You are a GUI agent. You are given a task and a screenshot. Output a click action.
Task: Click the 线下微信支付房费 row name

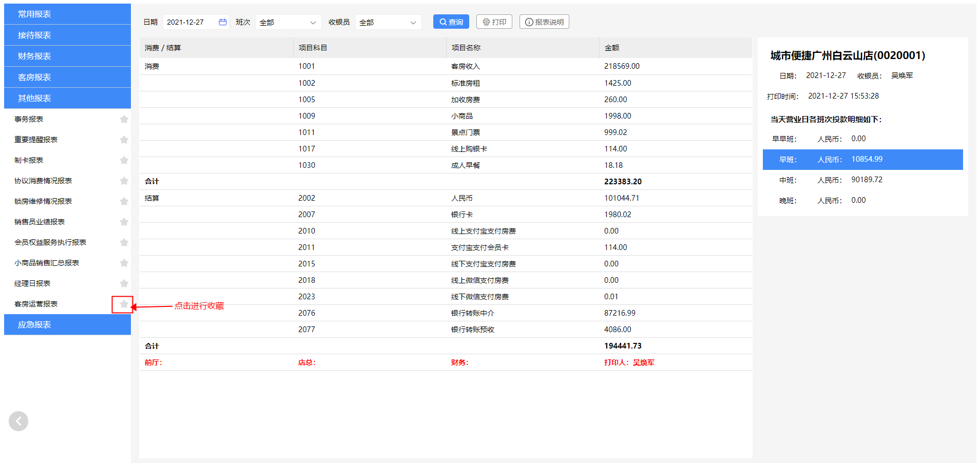(480, 297)
